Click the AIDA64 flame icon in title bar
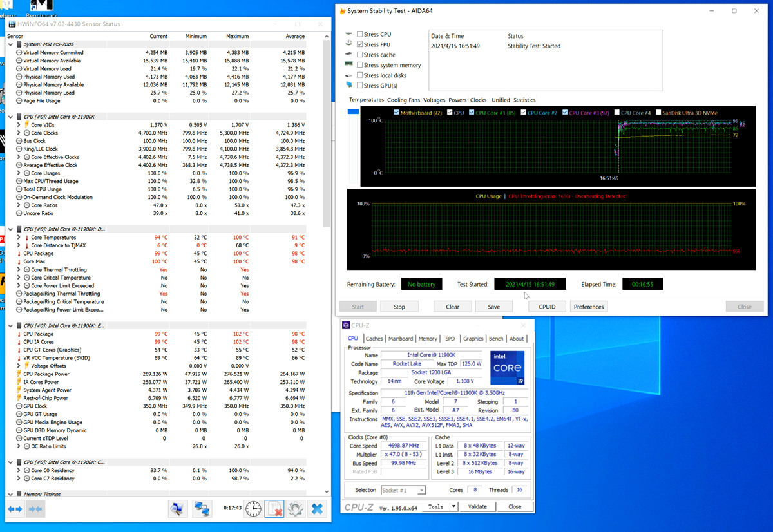Screen dimensions: 773x532 341,10
